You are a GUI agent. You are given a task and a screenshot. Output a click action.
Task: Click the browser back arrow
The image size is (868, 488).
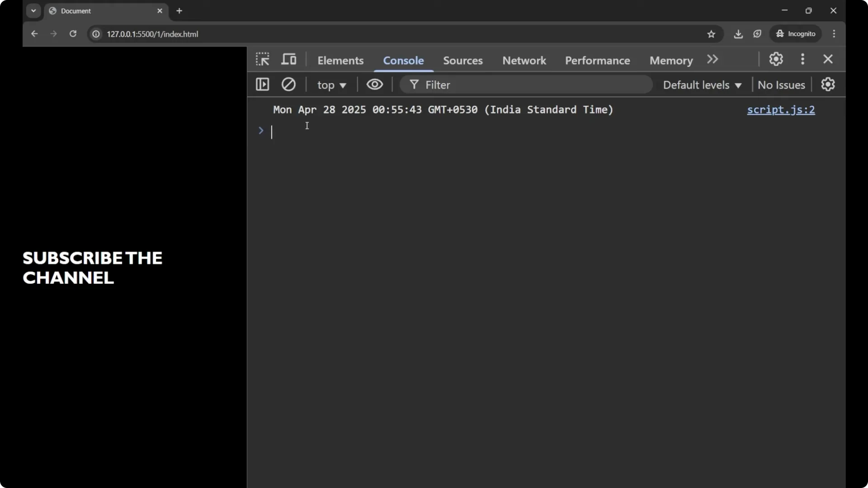(34, 34)
